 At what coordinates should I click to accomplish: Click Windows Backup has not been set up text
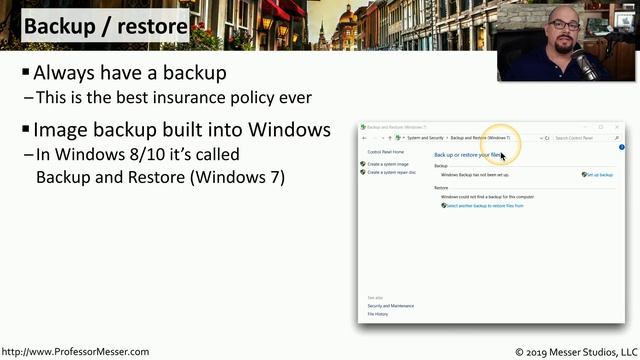pyautogui.click(x=475, y=175)
